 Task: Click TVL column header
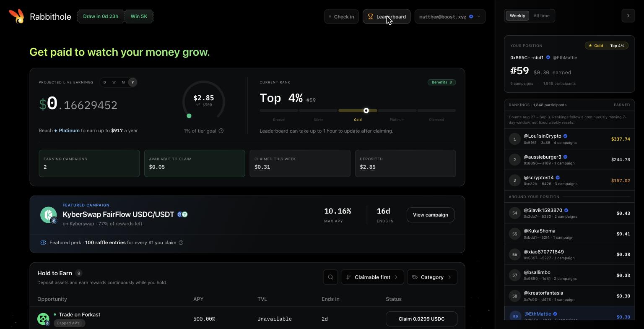(262, 299)
